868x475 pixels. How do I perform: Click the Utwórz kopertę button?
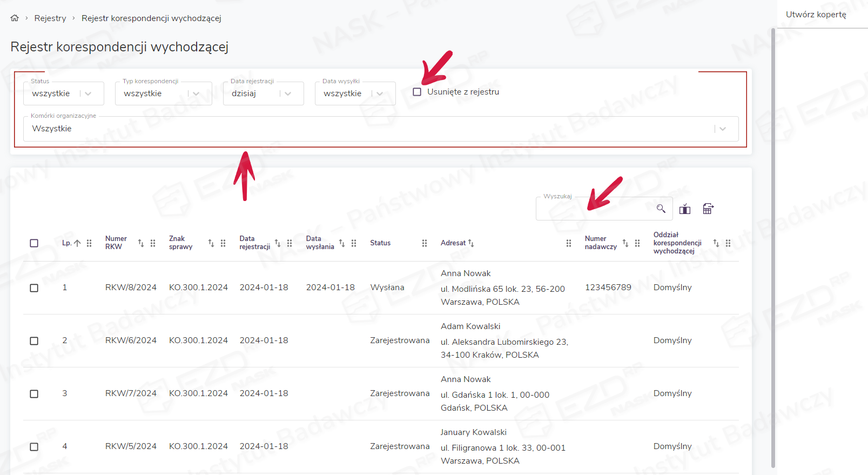pyautogui.click(x=816, y=15)
